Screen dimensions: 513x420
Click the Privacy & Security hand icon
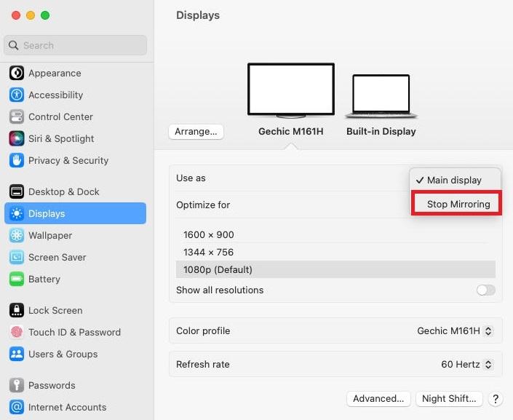coord(16,161)
